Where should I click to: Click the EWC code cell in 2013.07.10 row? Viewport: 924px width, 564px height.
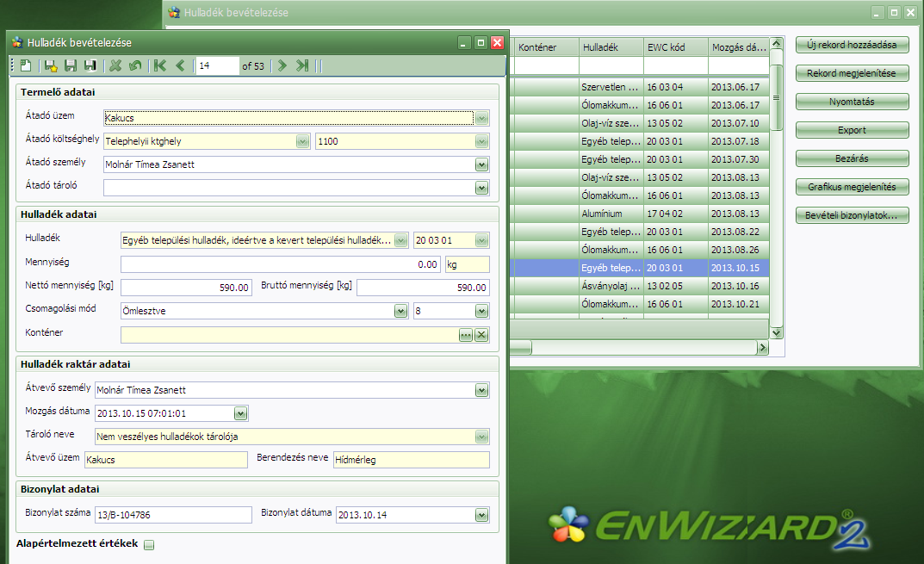coord(676,123)
